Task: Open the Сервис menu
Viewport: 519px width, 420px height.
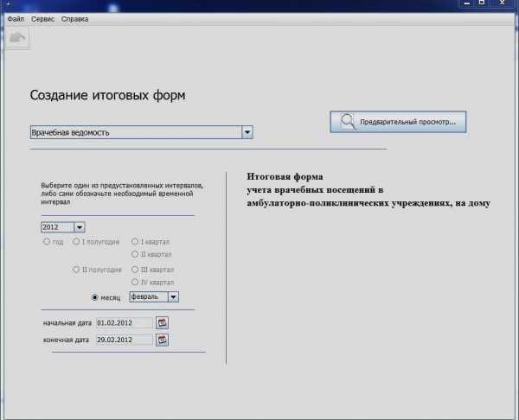Action: (x=42, y=18)
